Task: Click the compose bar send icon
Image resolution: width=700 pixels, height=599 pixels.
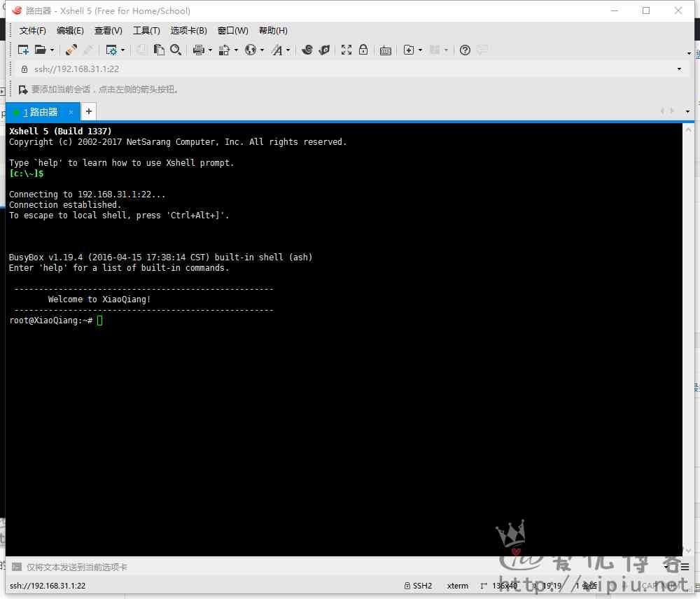Action: [x=17, y=567]
